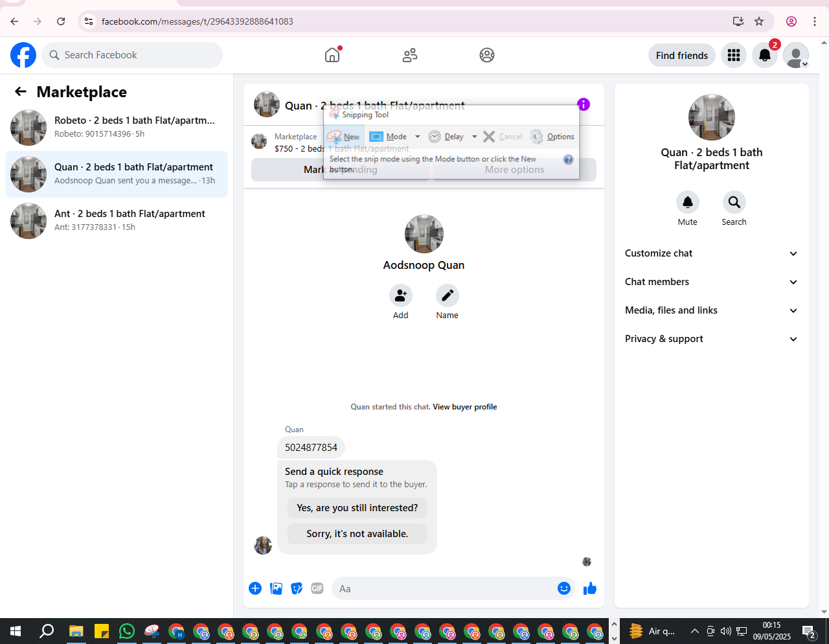Send 'Yes, are you still interested?' reply

[357, 508]
